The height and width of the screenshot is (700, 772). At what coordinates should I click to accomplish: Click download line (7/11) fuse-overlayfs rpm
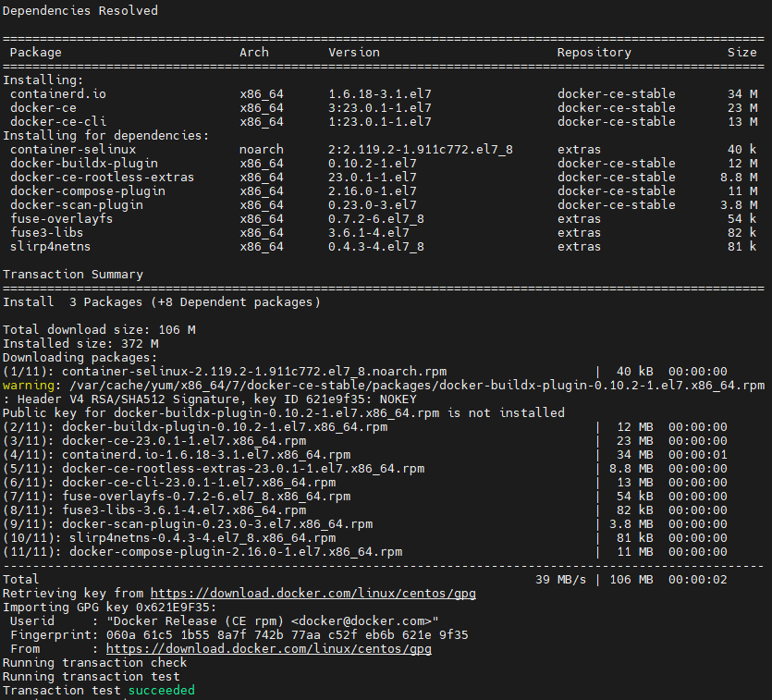tap(365, 497)
